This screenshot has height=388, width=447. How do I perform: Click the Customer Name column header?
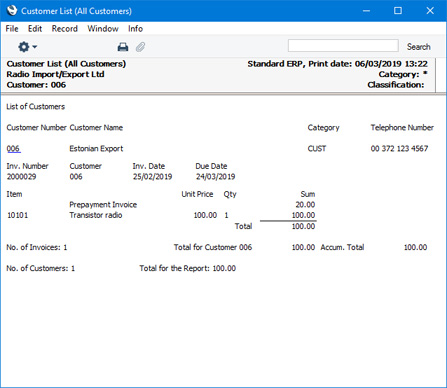point(96,128)
